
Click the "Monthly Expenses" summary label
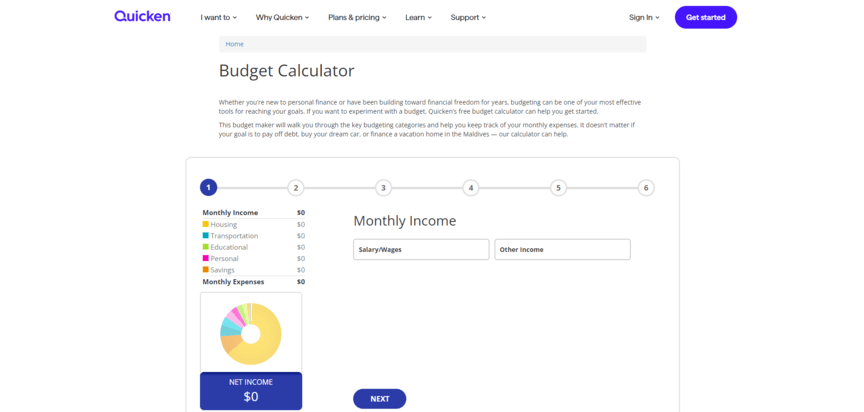tap(233, 281)
